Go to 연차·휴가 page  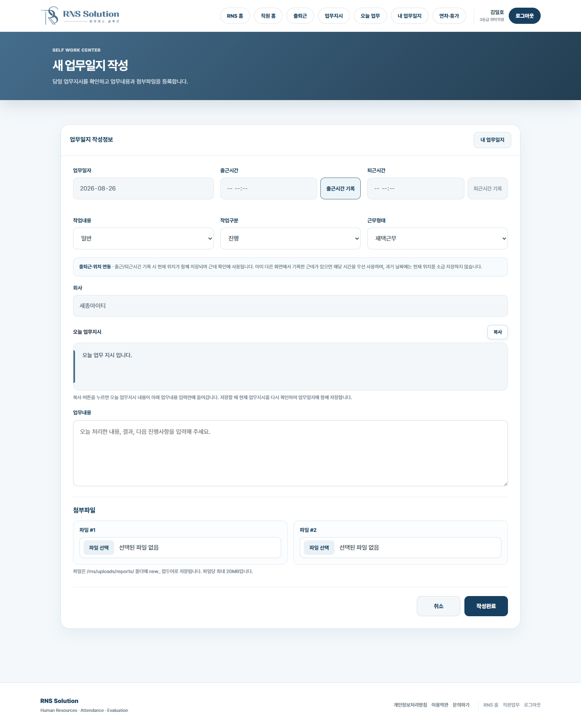[449, 16]
